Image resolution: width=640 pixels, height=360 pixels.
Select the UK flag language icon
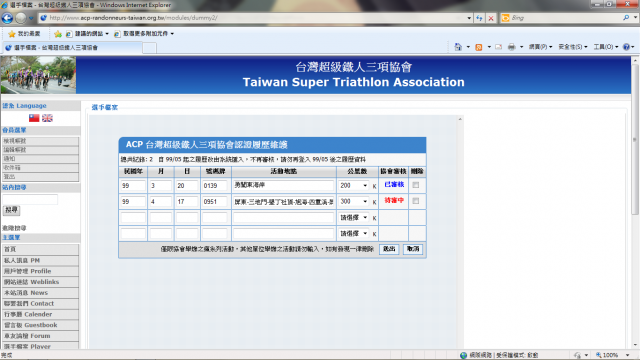coord(47,118)
